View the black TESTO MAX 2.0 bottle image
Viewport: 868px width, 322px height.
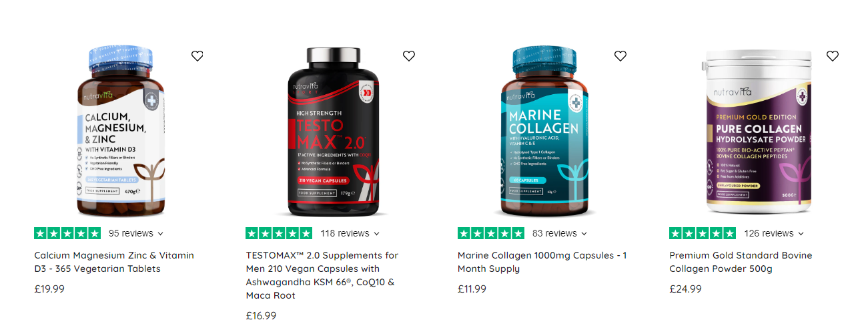(331, 132)
